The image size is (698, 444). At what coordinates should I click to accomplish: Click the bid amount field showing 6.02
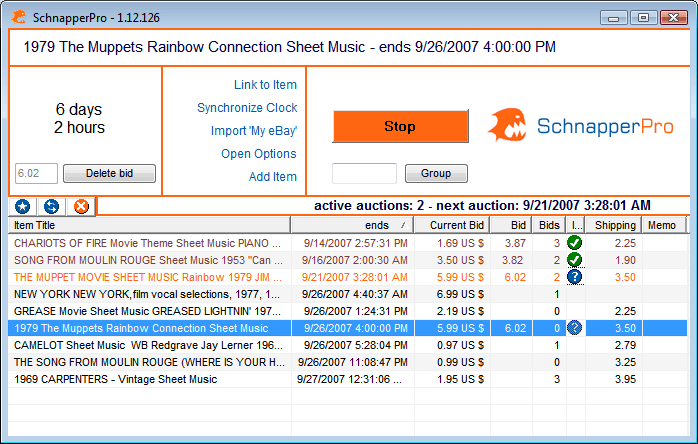point(37,173)
